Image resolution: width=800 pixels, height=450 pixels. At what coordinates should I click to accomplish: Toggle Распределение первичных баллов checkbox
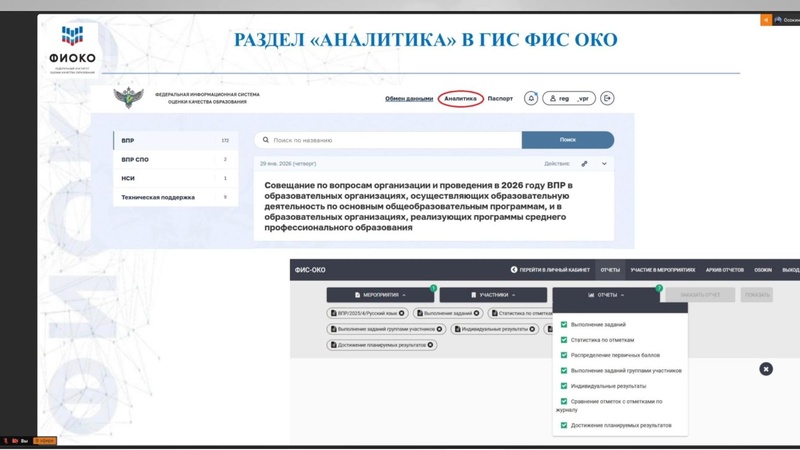coord(564,355)
